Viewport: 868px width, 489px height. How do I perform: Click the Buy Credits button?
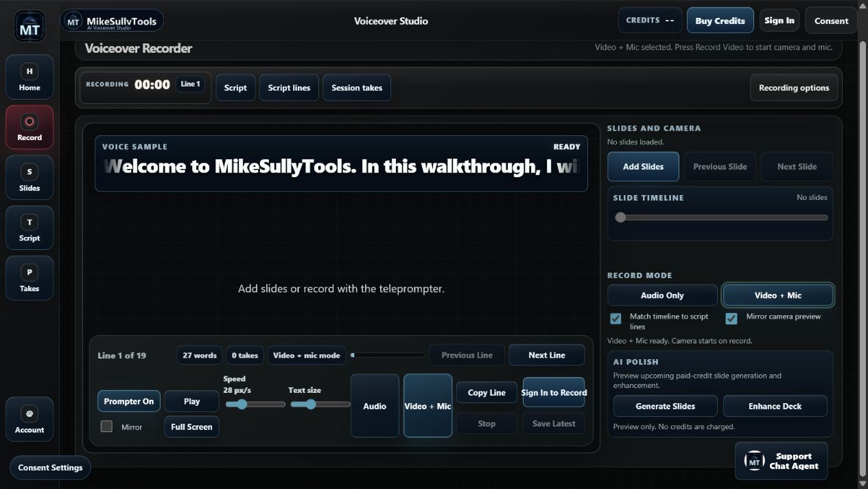coord(720,21)
